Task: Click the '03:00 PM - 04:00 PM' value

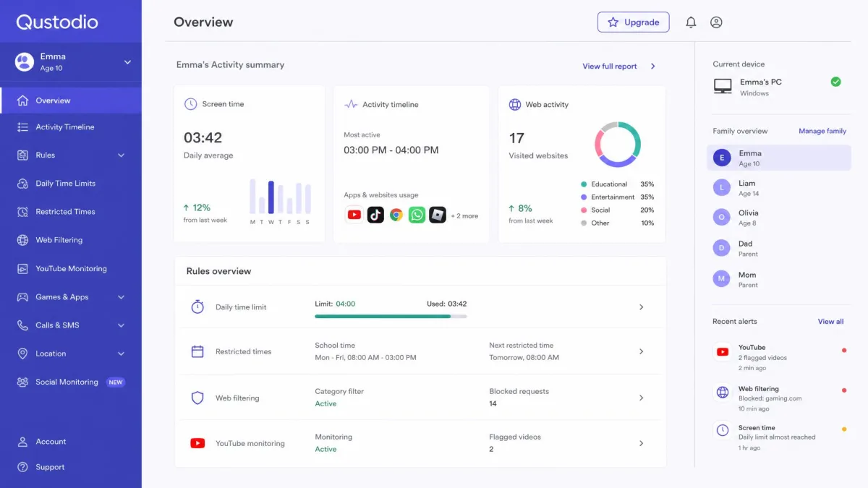Action: [x=391, y=150]
